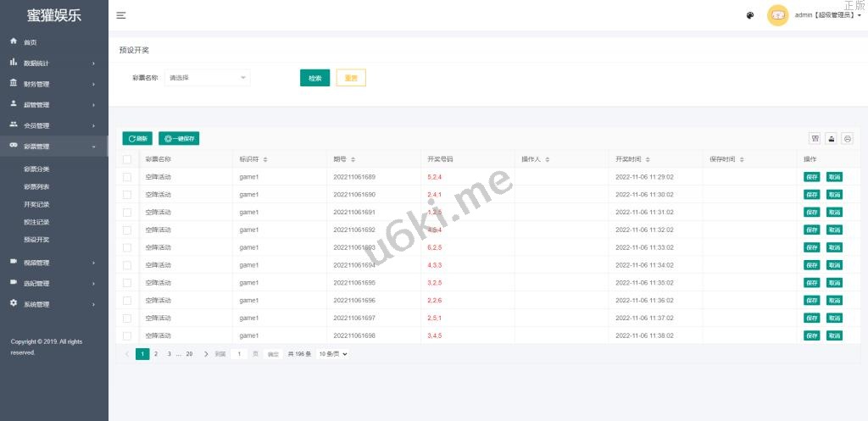
Task: Open the 10 条/页 page size dropdown
Action: (x=333, y=354)
